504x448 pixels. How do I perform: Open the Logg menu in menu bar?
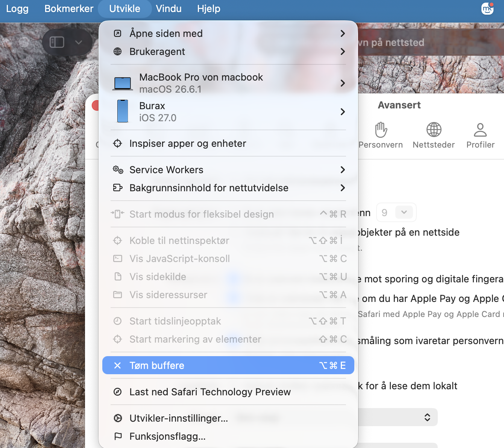click(17, 9)
